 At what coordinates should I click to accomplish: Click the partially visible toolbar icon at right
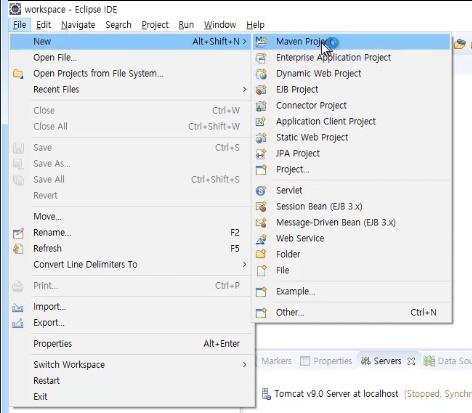460,43
